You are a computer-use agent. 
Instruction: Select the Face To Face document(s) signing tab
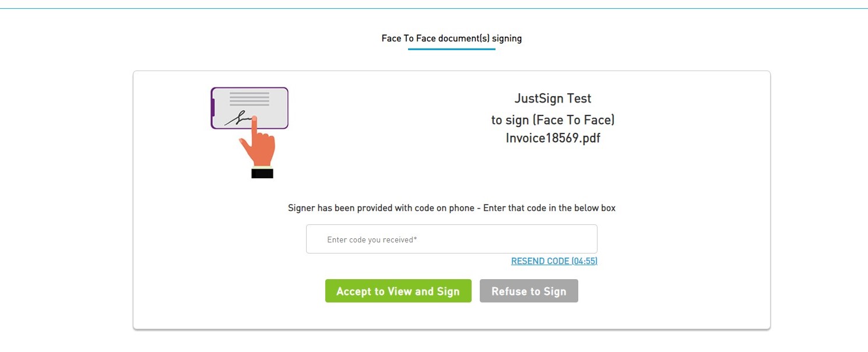451,38
